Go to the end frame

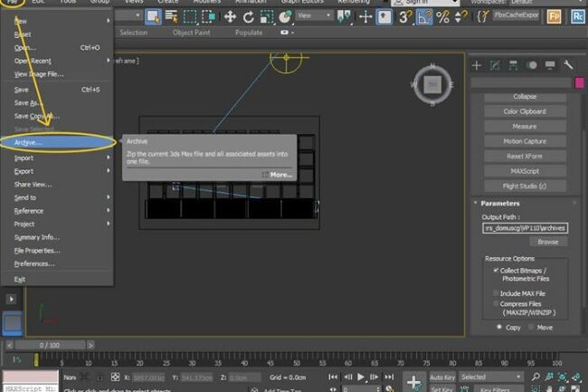click(x=389, y=377)
